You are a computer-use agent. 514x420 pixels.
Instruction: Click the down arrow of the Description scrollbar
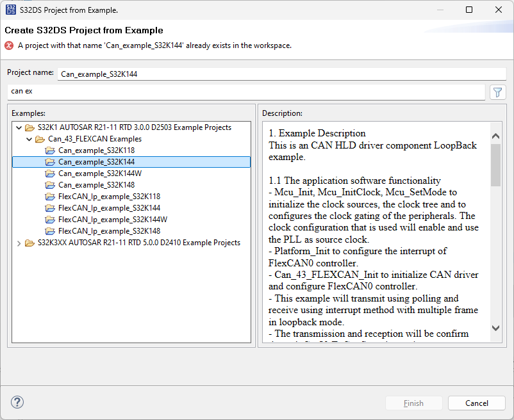(x=495, y=327)
